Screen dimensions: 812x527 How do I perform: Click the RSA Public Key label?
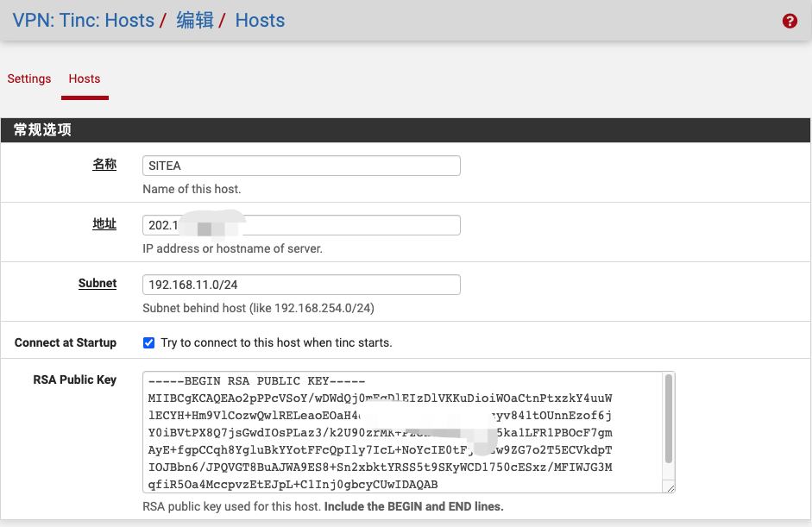pyautogui.click(x=75, y=380)
